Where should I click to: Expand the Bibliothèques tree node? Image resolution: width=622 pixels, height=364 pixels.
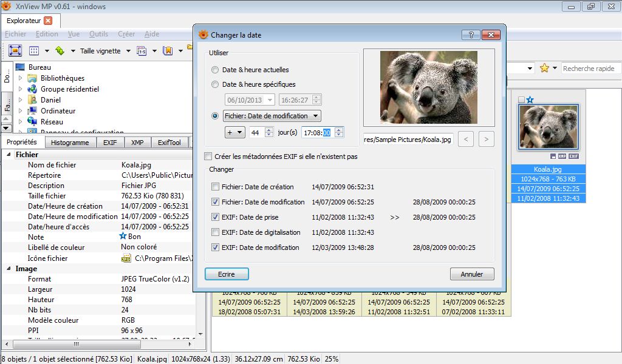(x=20, y=78)
